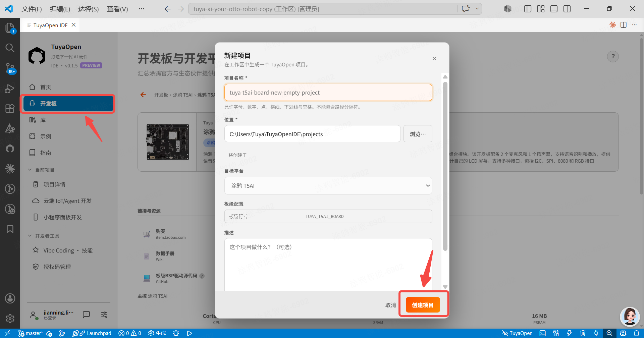Open the GitHub icon in activity bar
This screenshot has width=644, height=338.
[x=10, y=149]
